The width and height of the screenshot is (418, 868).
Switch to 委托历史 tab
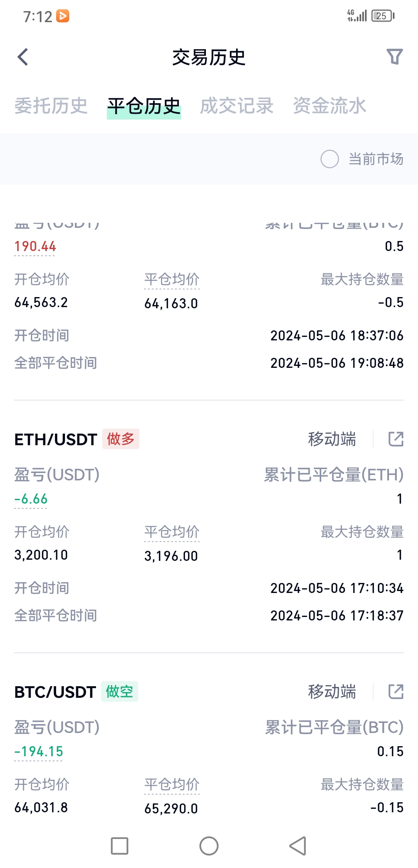coord(51,106)
